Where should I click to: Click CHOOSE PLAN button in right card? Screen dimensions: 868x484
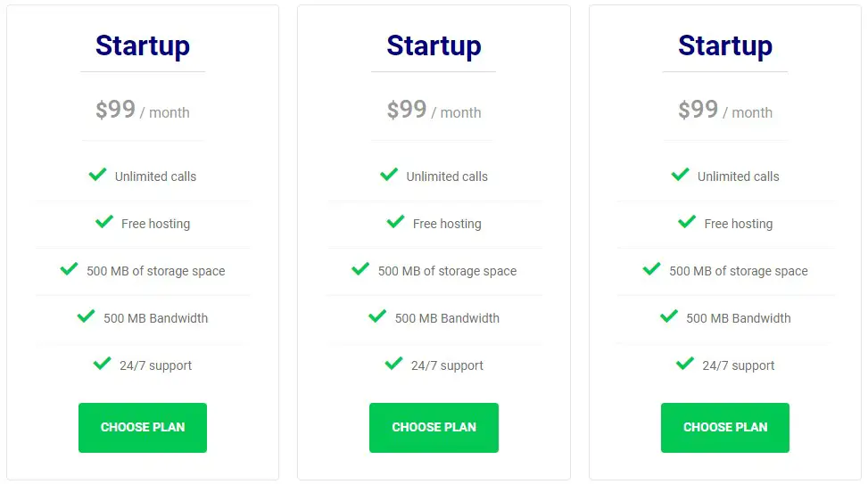725,428
